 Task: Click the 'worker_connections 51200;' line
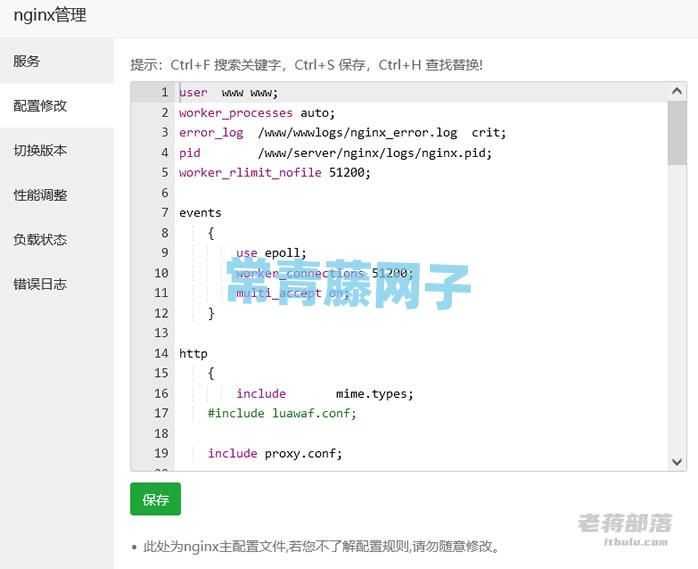click(x=325, y=273)
